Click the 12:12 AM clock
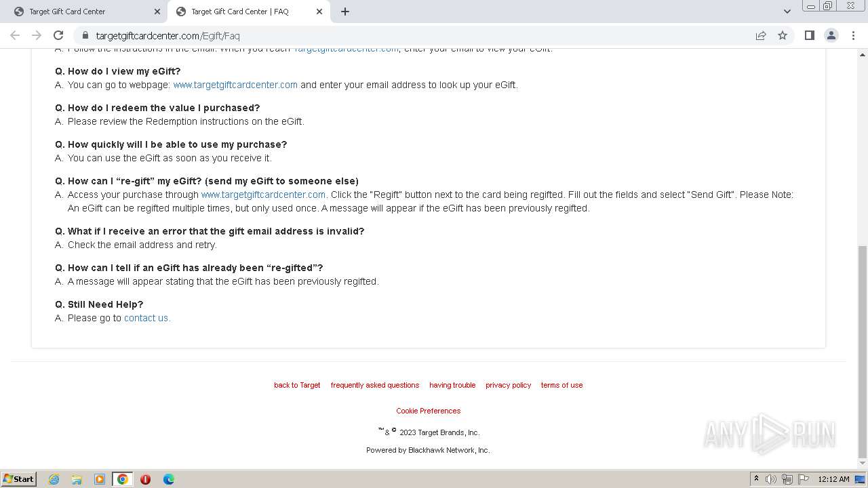868x488 pixels. pos(833,479)
